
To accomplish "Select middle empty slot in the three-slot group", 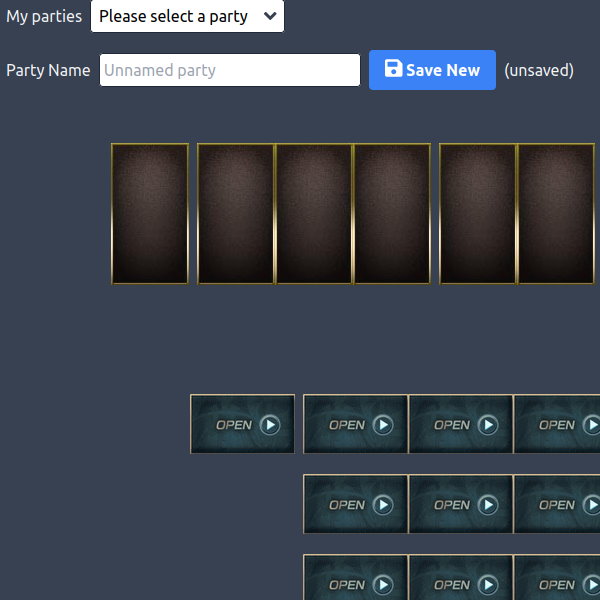I will point(314,214).
